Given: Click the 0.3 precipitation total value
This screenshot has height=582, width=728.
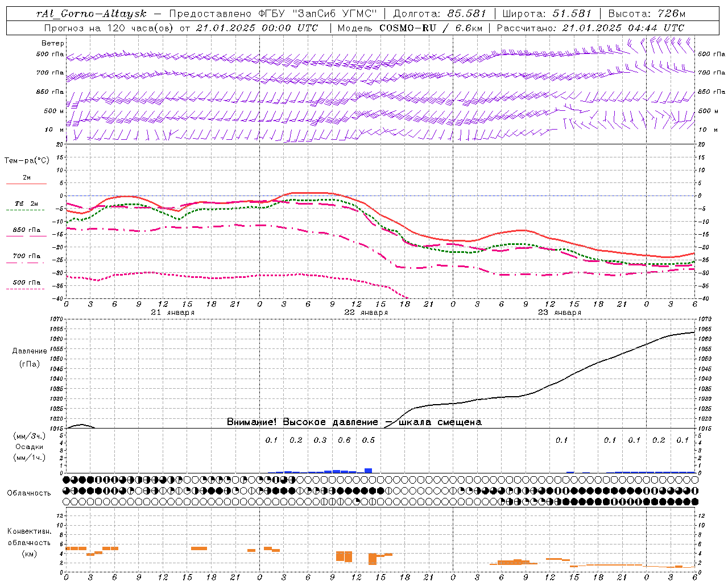Looking at the screenshot, I should [320, 440].
